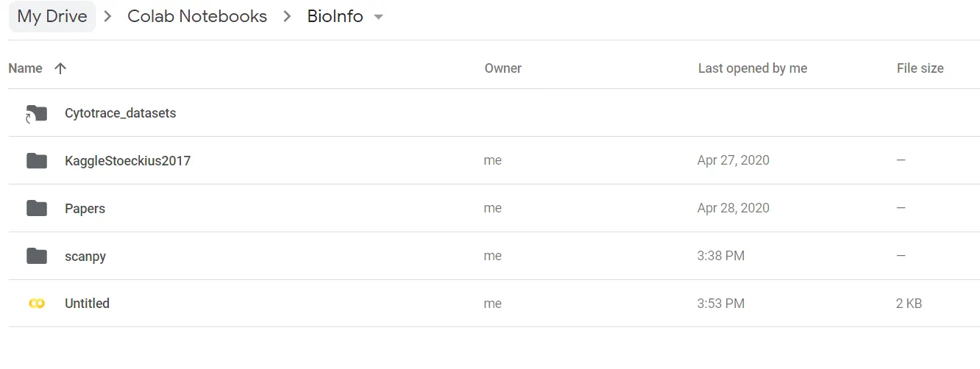Screen dimensions: 980x369
Task: Click the Papers folder icon
Action: pyautogui.click(x=36, y=209)
